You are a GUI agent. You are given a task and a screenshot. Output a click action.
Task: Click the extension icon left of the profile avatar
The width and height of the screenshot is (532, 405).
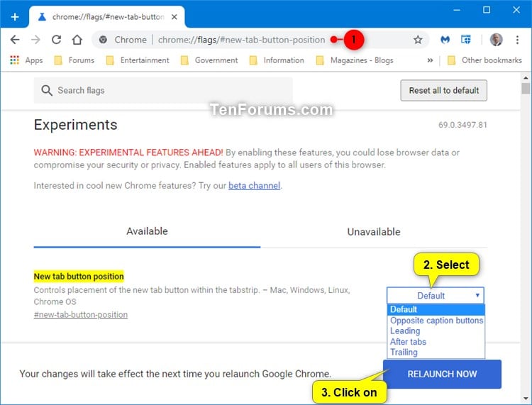(x=466, y=40)
